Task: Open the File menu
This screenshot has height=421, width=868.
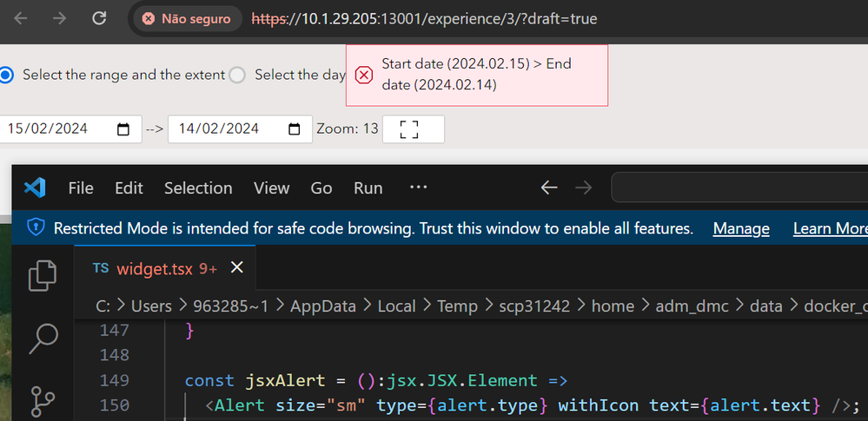Action: pyautogui.click(x=81, y=187)
